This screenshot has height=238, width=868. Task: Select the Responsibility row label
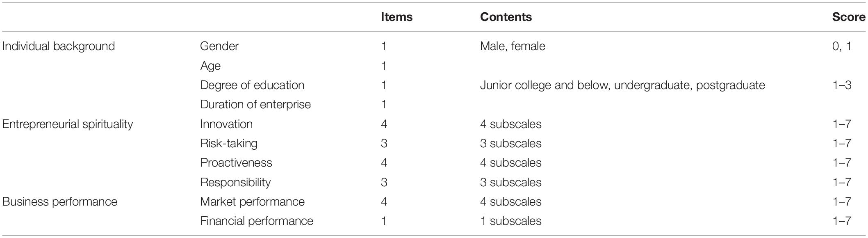235,183
